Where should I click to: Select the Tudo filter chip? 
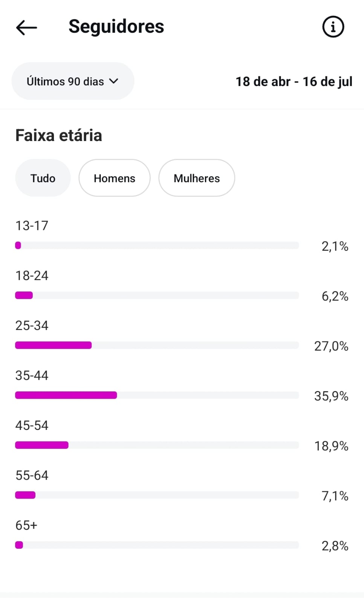(x=43, y=178)
